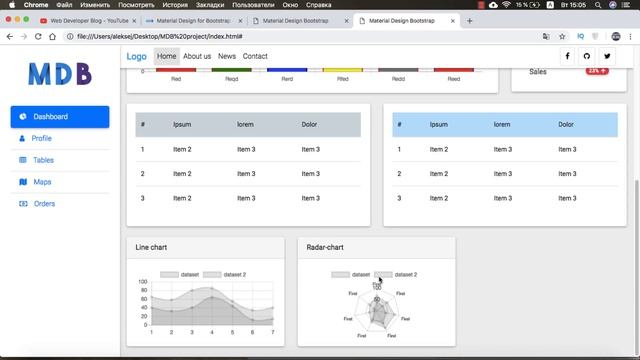Close the Web Developer Blog YouTube tab

coord(134,21)
